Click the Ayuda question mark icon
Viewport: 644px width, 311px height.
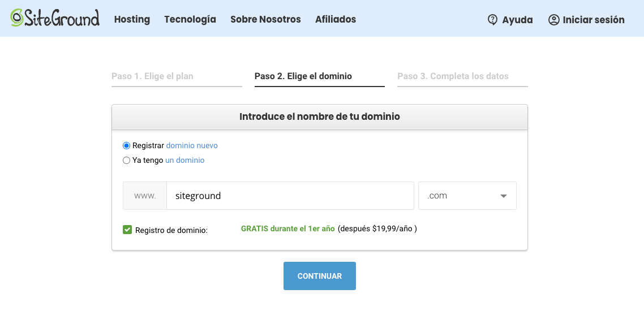pos(492,20)
